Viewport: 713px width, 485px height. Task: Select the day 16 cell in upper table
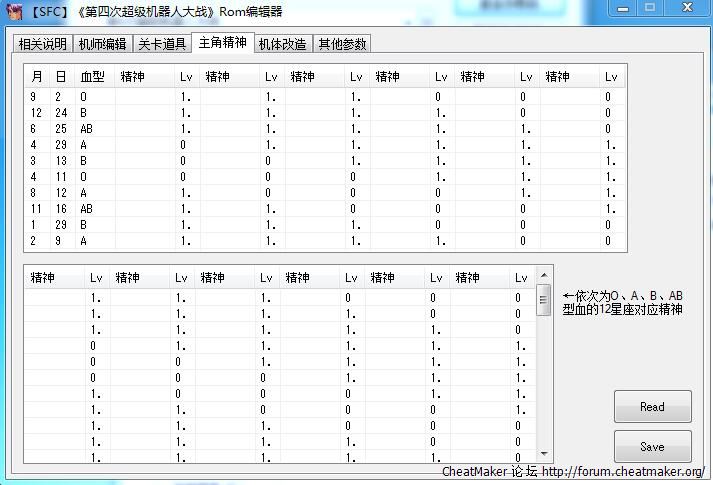62,209
